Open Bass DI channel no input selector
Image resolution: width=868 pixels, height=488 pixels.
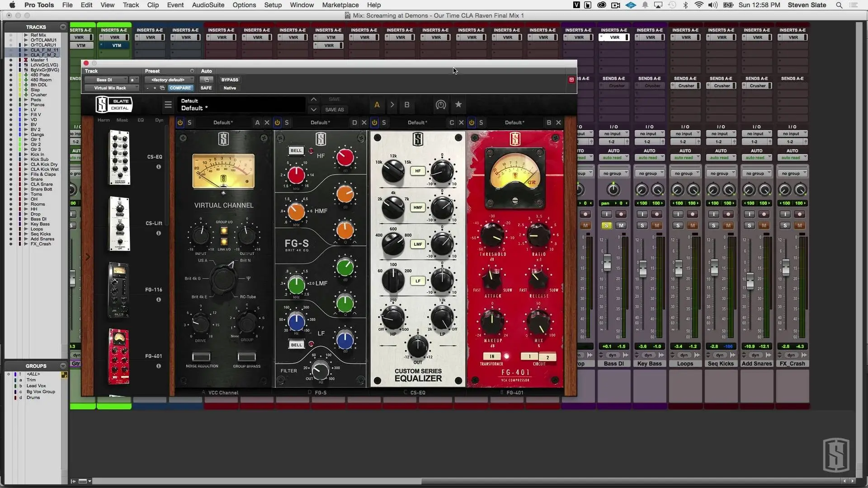click(x=613, y=134)
